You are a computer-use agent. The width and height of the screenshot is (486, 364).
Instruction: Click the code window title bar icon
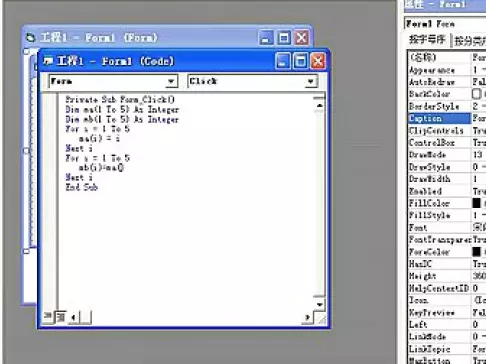click(x=48, y=61)
